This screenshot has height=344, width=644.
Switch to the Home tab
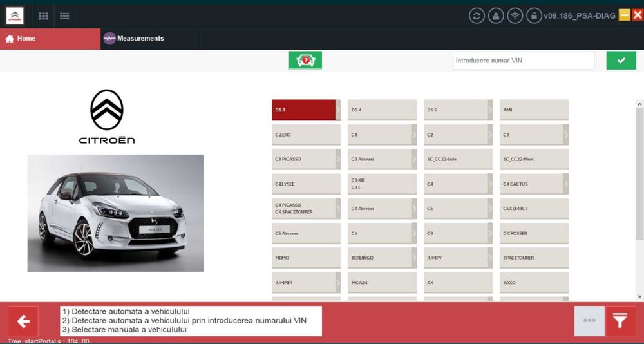pyautogui.click(x=50, y=39)
